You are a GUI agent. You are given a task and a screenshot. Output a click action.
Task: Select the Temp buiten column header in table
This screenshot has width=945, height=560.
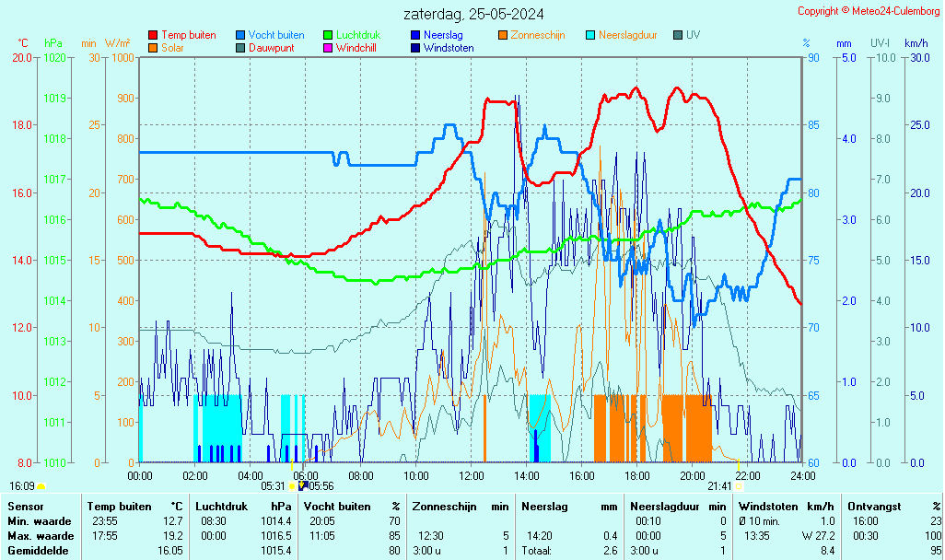click(119, 507)
